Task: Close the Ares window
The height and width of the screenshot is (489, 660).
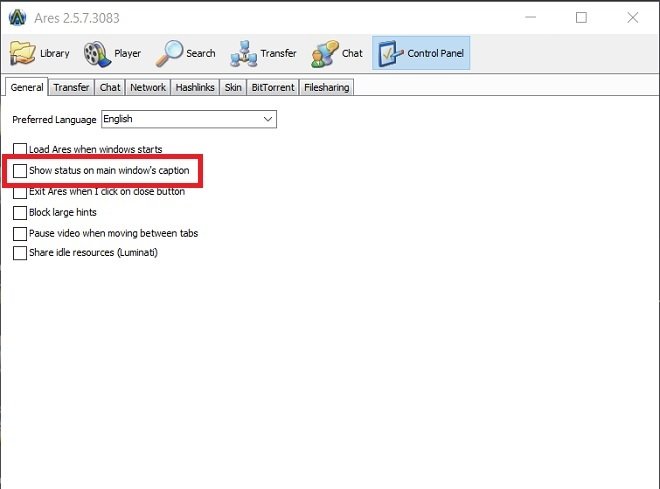Action: tap(633, 17)
